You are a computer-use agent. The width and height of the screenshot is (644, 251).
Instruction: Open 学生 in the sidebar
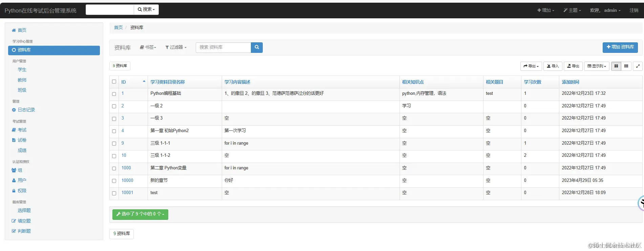point(22,69)
